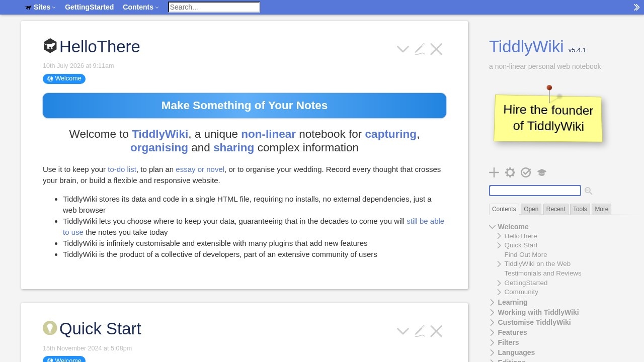
Task: Expand the Languages section
Action: tap(493, 352)
